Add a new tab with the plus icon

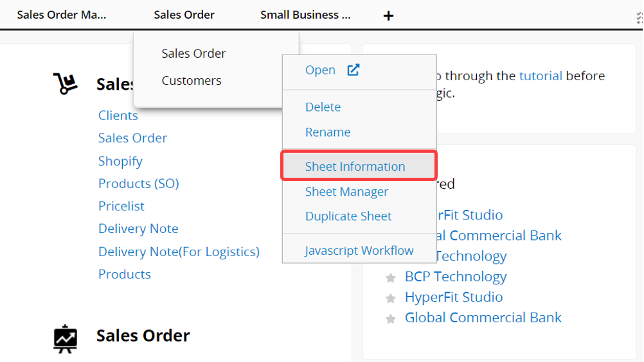click(388, 15)
